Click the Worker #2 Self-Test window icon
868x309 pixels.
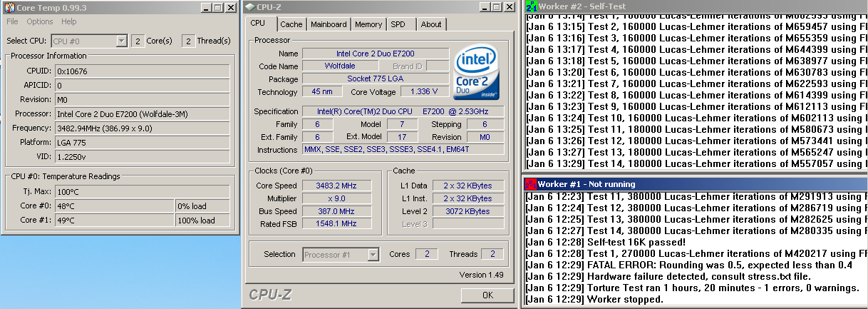(530, 6)
